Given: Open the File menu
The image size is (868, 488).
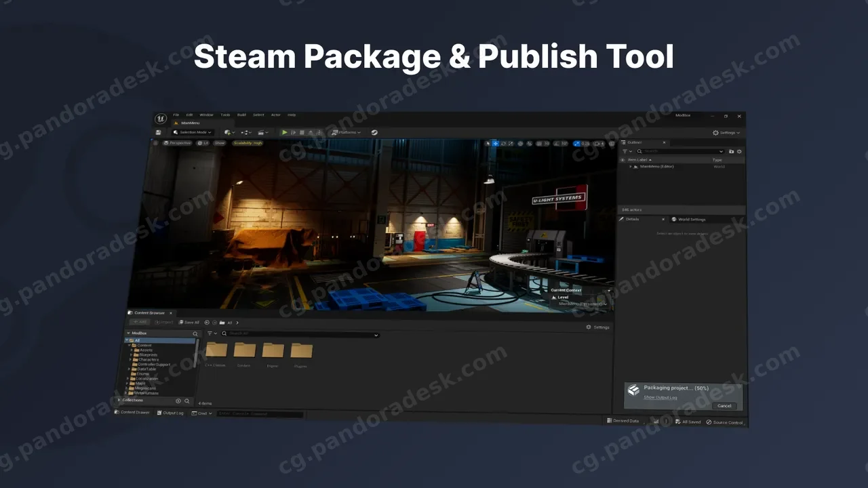Looking at the screenshot, I should click(176, 115).
